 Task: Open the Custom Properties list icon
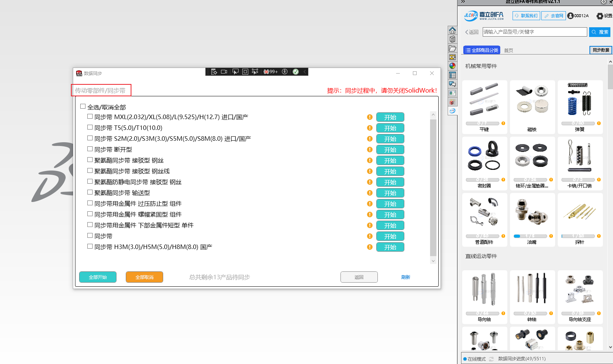click(452, 75)
